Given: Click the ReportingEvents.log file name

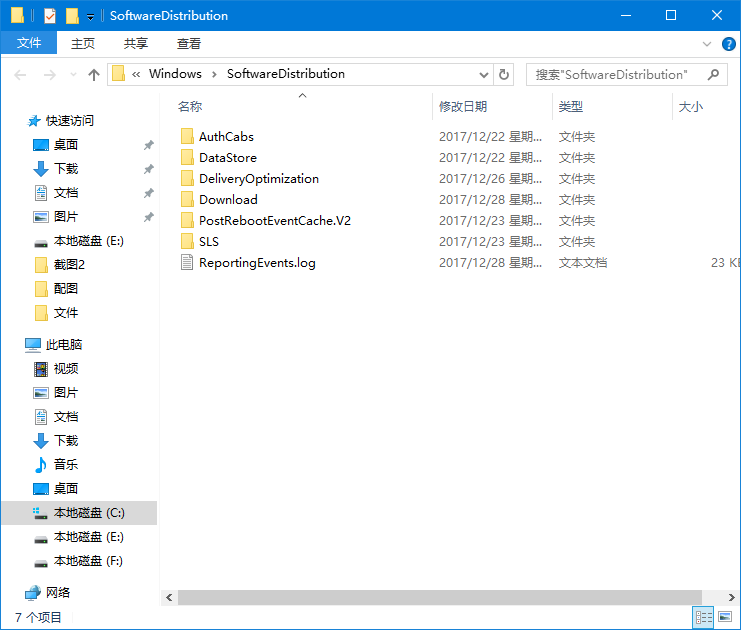Looking at the screenshot, I should click(x=257, y=263).
